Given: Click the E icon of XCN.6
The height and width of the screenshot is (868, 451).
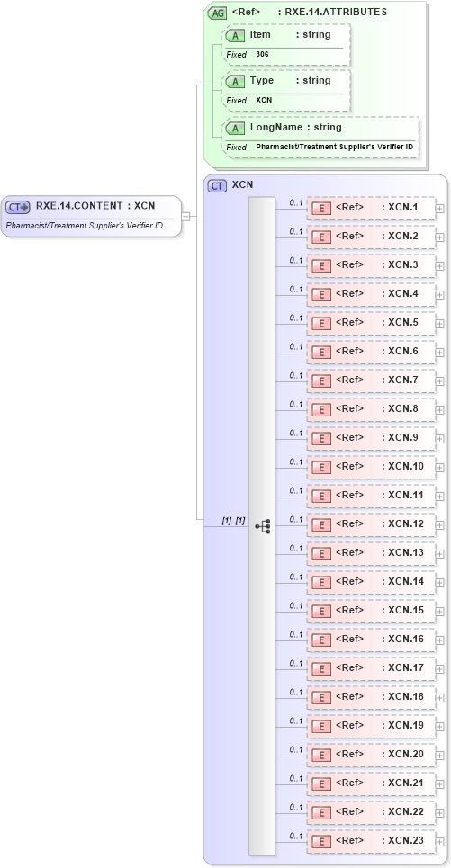Looking at the screenshot, I should (x=321, y=352).
